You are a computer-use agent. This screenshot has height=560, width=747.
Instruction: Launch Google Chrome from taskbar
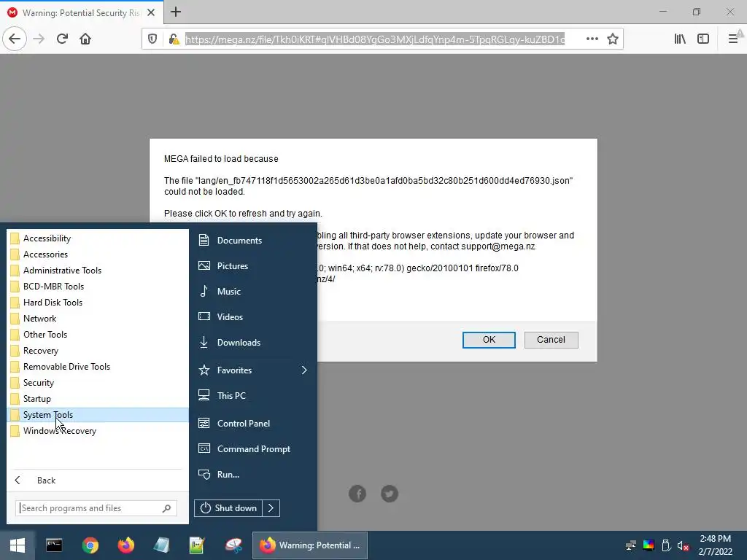[90, 545]
